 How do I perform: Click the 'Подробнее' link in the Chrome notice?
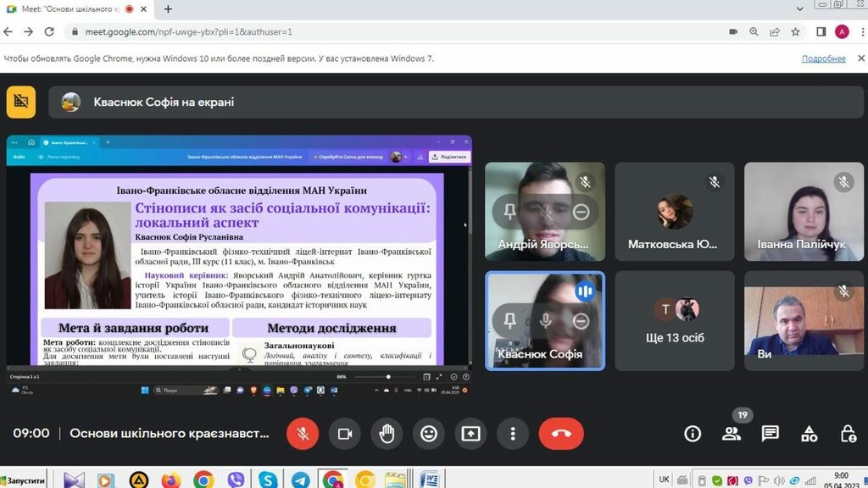coord(823,58)
